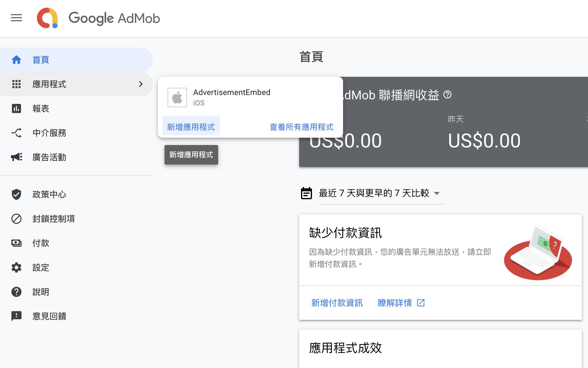Open 政策中心 in the sidebar
Image resolution: width=588 pixels, height=368 pixels.
point(76,194)
